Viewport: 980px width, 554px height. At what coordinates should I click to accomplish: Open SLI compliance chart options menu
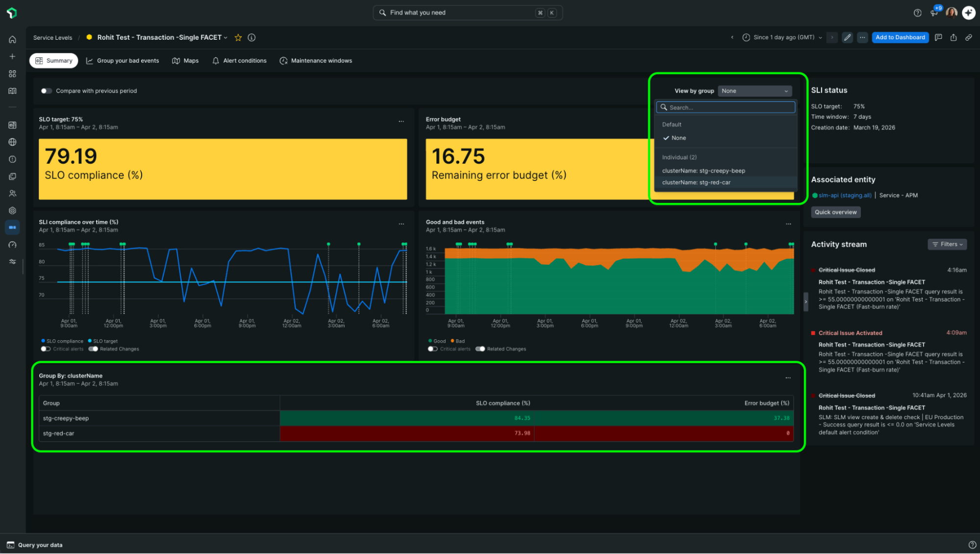tap(402, 224)
